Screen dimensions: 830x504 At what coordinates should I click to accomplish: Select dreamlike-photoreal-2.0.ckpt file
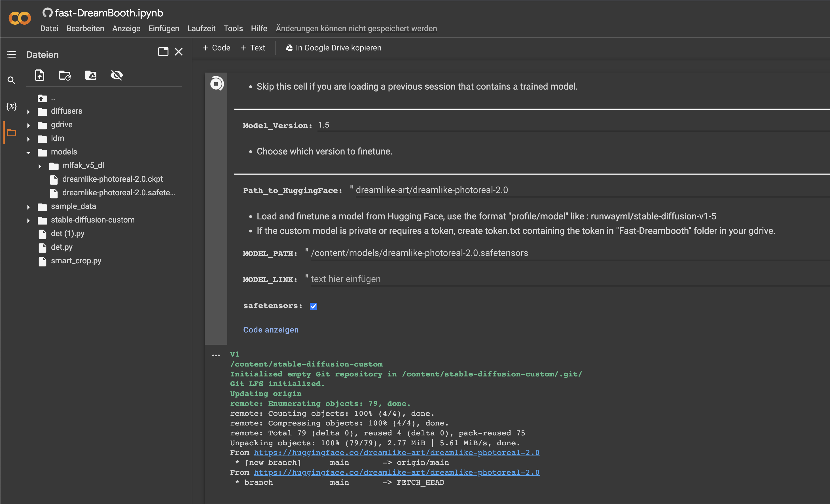click(112, 179)
